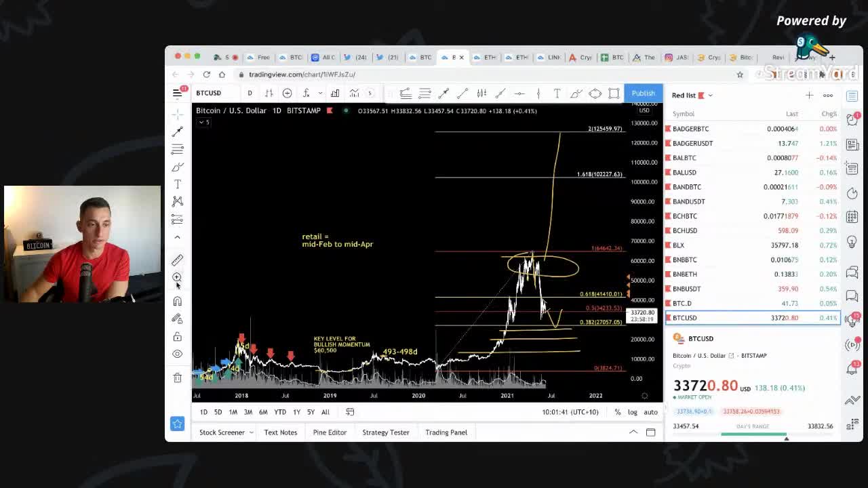
Task: Open the watchlist three-dots options menu
Action: click(x=828, y=95)
